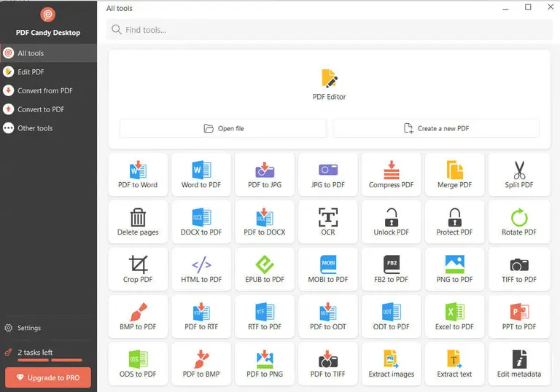This screenshot has width=560, height=392.
Task: Switch to All tools in sidebar
Action: (49, 53)
